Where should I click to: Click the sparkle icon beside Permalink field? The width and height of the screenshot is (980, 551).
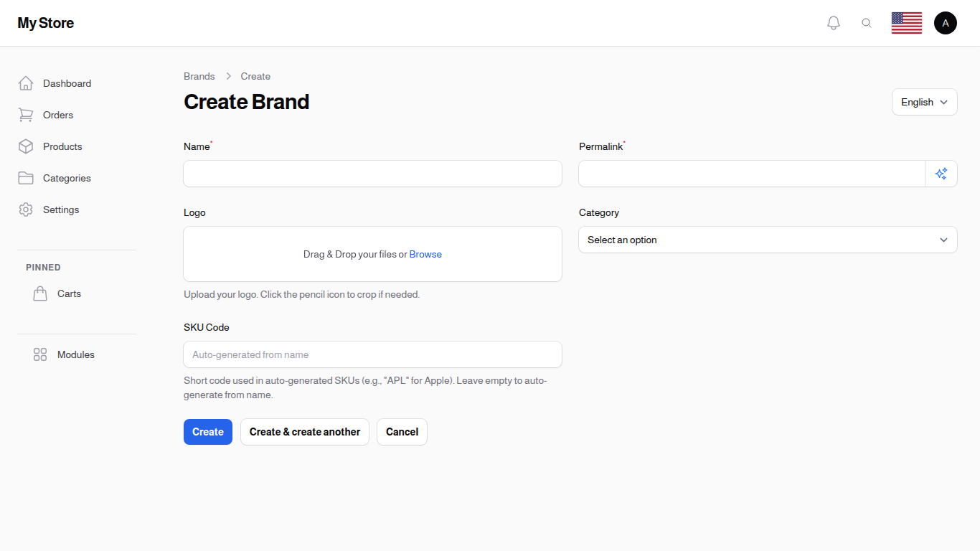[x=941, y=174]
